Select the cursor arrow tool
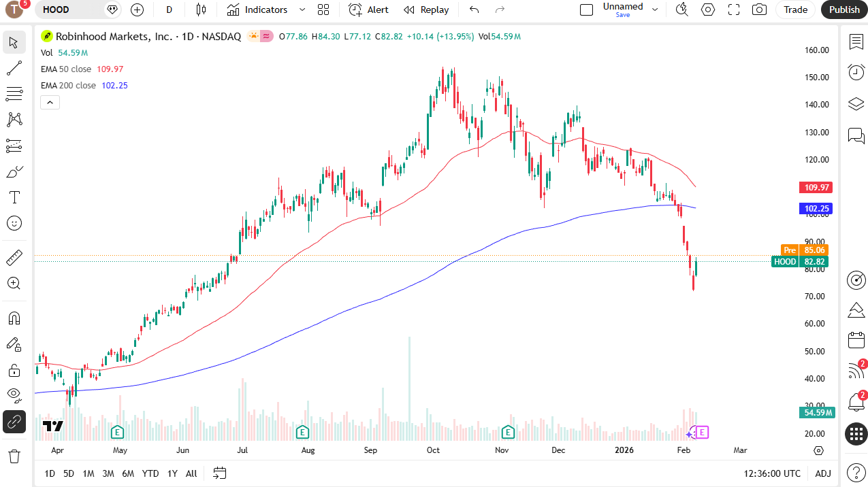Viewport: 868px width, 487px height. [14, 43]
